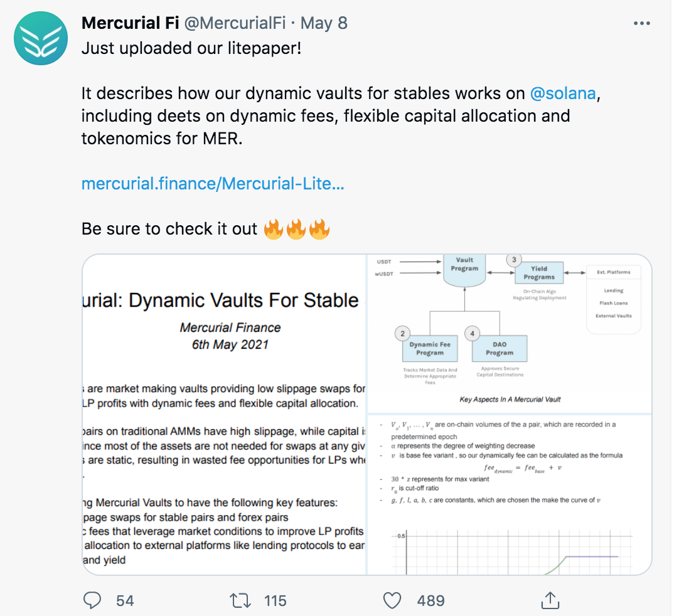The height and width of the screenshot is (616, 674).
Task: Open the Mercurial Vault diagram image
Action: pyautogui.click(x=510, y=333)
